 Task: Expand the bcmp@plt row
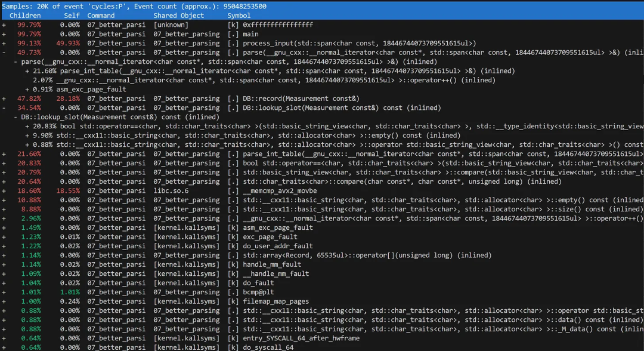4,292
